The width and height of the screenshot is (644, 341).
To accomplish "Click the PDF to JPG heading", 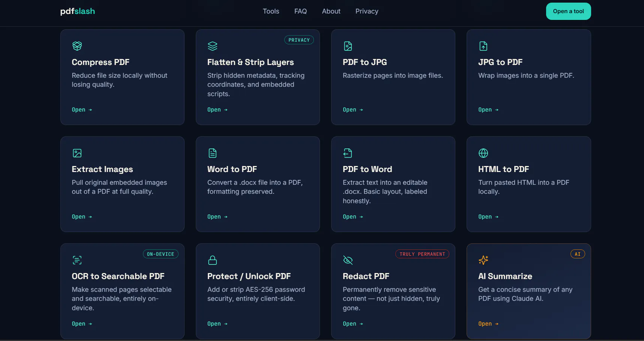I will coord(365,62).
